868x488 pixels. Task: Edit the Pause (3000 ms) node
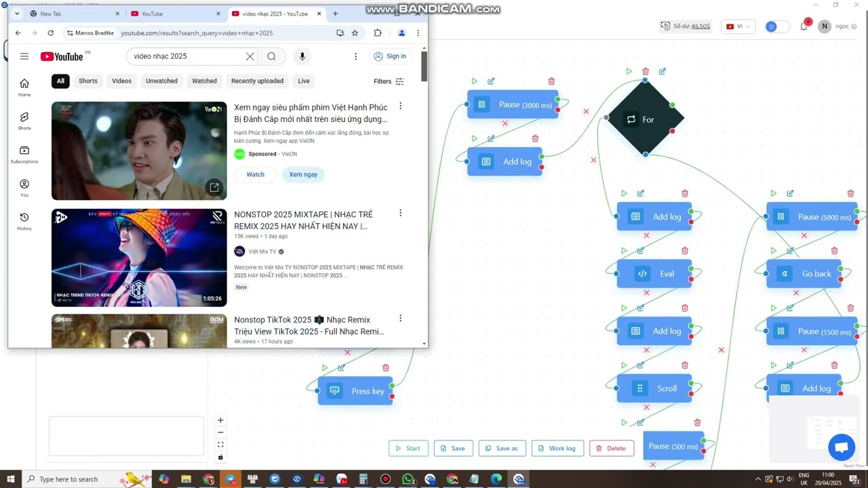[491, 81]
